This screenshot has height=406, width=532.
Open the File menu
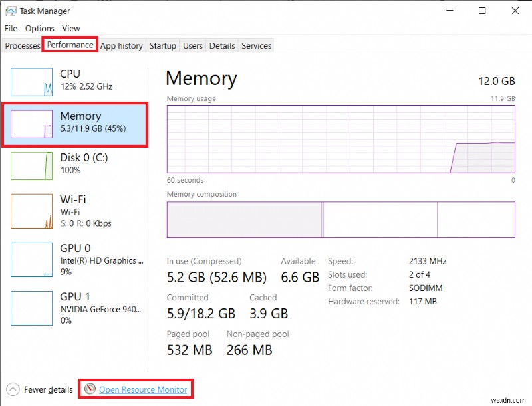click(11, 28)
